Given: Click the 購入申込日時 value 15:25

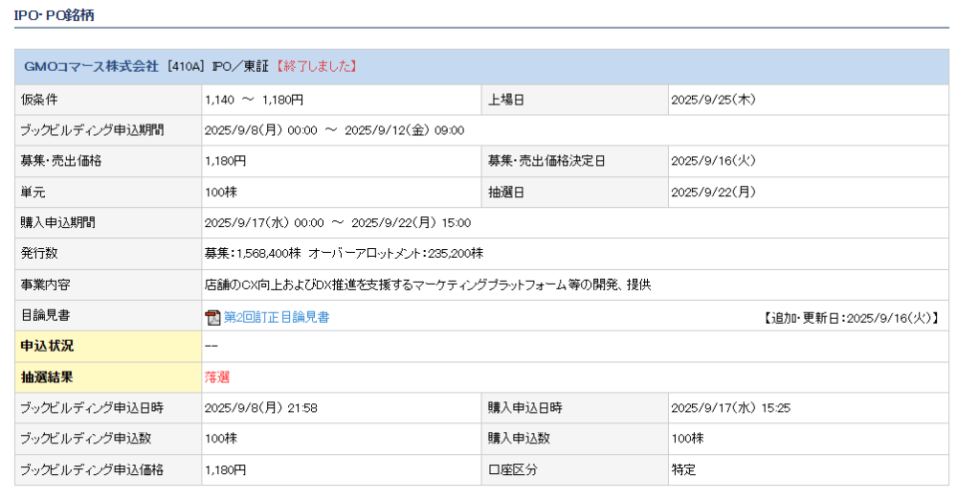Looking at the screenshot, I should pyautogui.click(x=730, y=408).
